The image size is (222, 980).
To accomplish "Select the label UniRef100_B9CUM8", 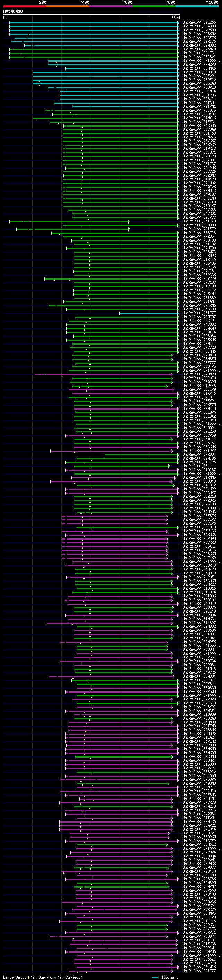I will pyautogui.click(x=199, y=757).
